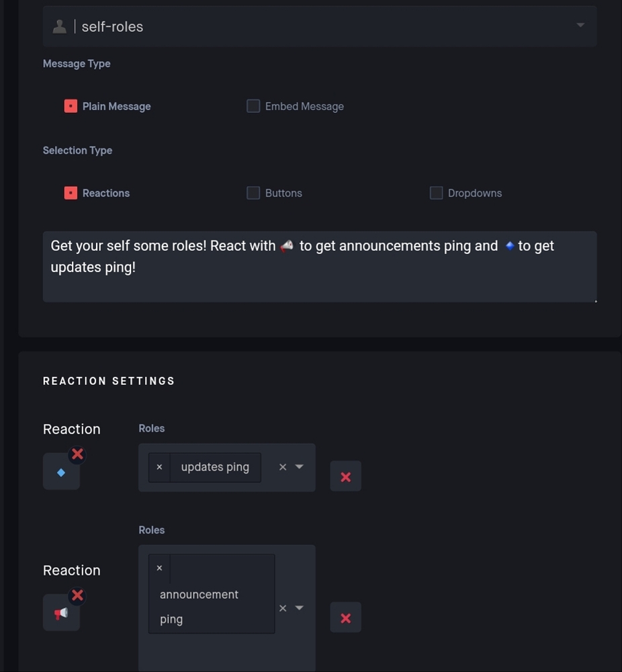The width and height of the screenshot is (622, 672).
Task: Click inside the message text area
Action: coord(319,266)
